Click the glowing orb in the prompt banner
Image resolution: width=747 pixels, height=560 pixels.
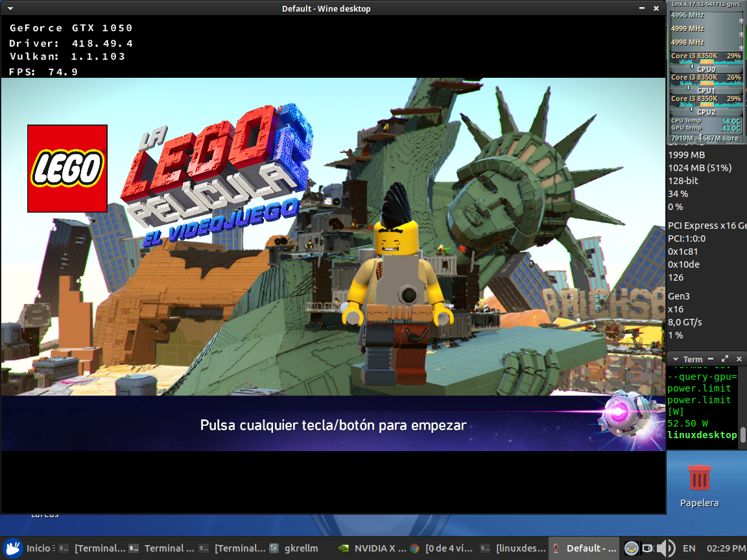click(619, 412)
